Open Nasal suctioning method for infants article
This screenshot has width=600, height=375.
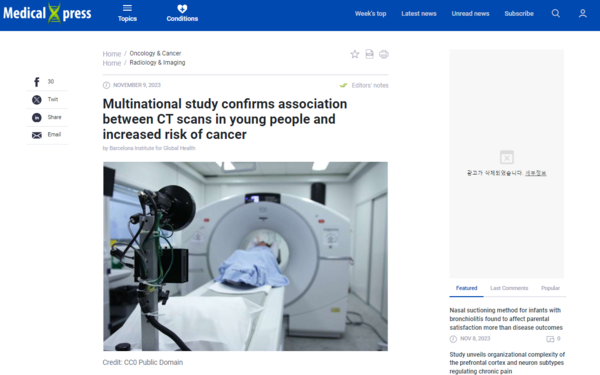tap(506, 319)
